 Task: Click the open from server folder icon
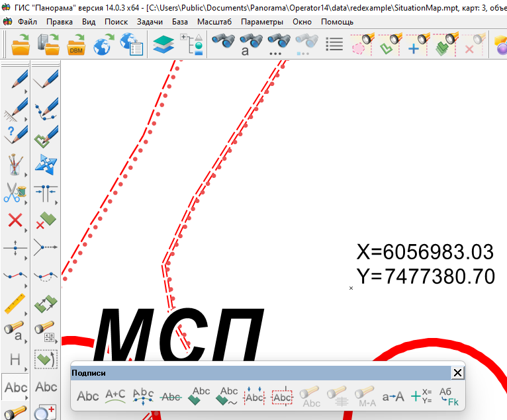click(48, 44)
